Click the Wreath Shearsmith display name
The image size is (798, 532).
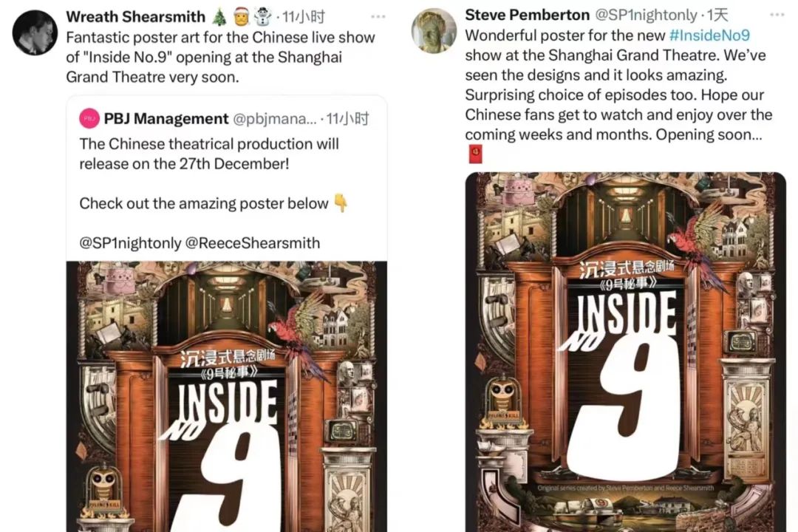[x=136, y=17]
